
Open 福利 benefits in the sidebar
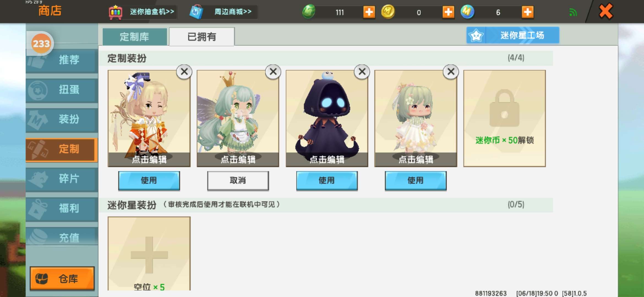pos(62,208)
